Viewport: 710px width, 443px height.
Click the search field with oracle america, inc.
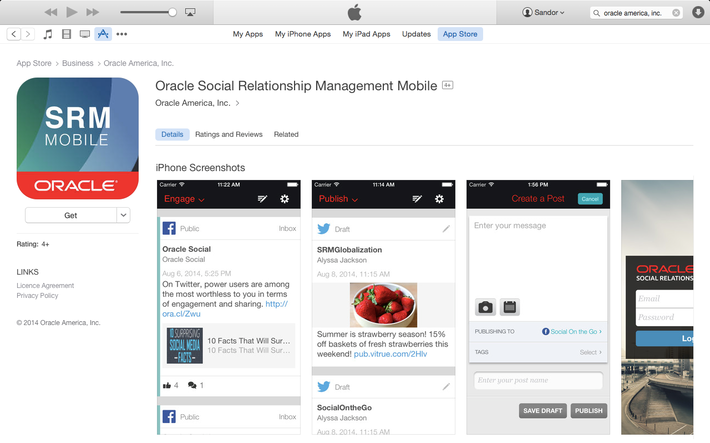coord(636,13)
